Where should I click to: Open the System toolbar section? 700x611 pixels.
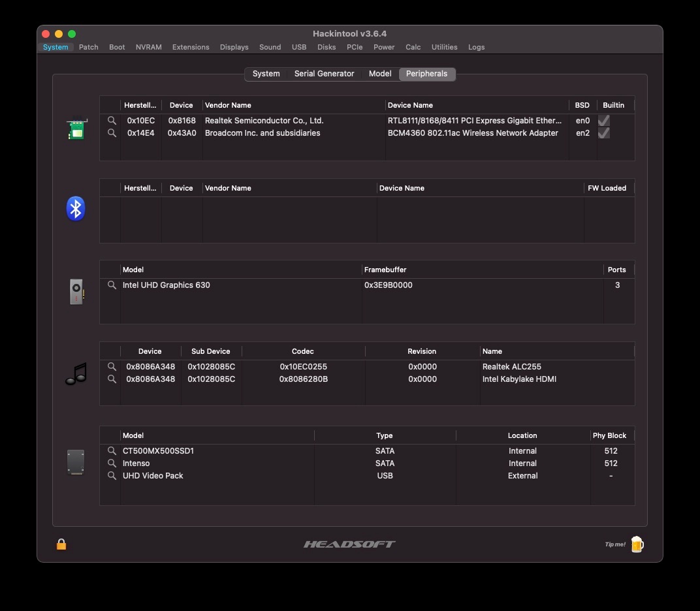point(56,47)
